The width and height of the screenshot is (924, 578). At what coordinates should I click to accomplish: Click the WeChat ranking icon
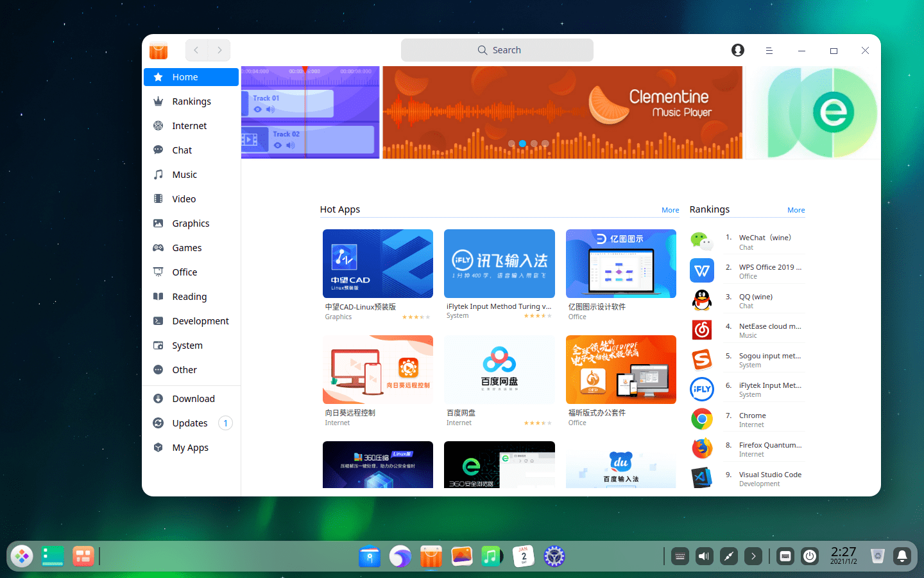click(x=702, y=241)
